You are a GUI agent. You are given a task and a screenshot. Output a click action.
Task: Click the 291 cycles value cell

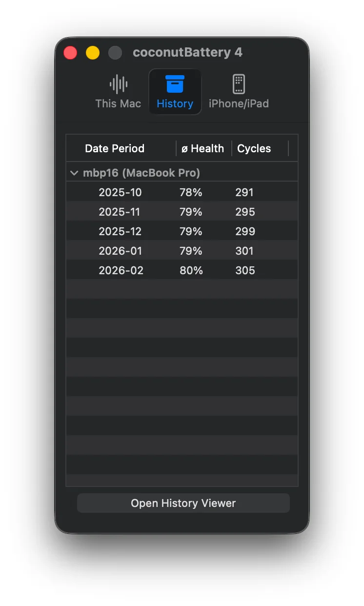click(244, 192)
